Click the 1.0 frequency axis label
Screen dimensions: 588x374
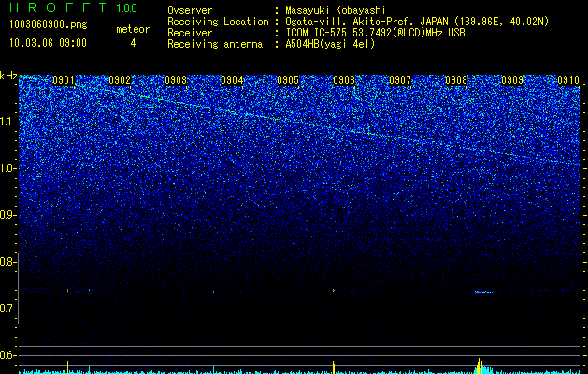tap(7, 168)
